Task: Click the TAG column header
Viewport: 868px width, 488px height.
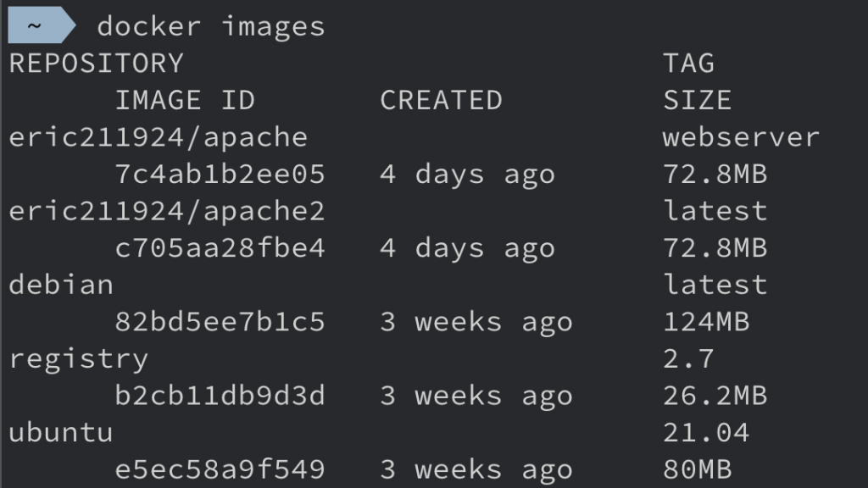Action: pyautogui.click(x=688, y=64)
